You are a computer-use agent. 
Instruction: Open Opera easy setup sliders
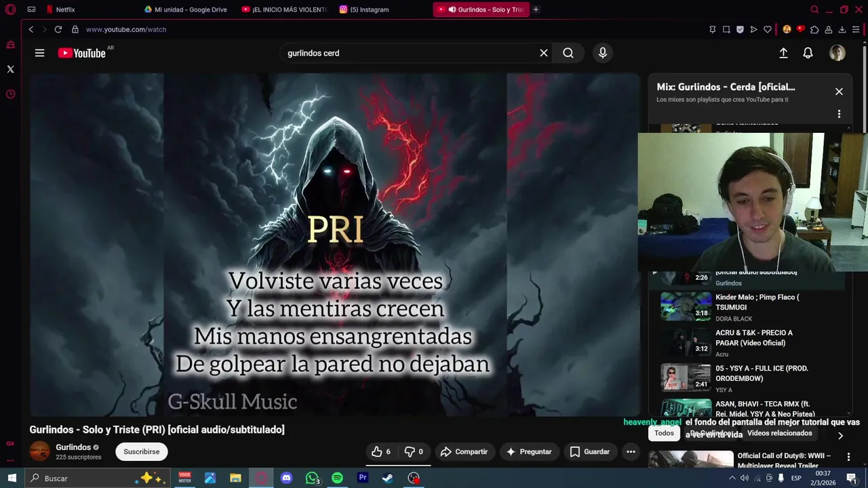[x=856, y=29]
